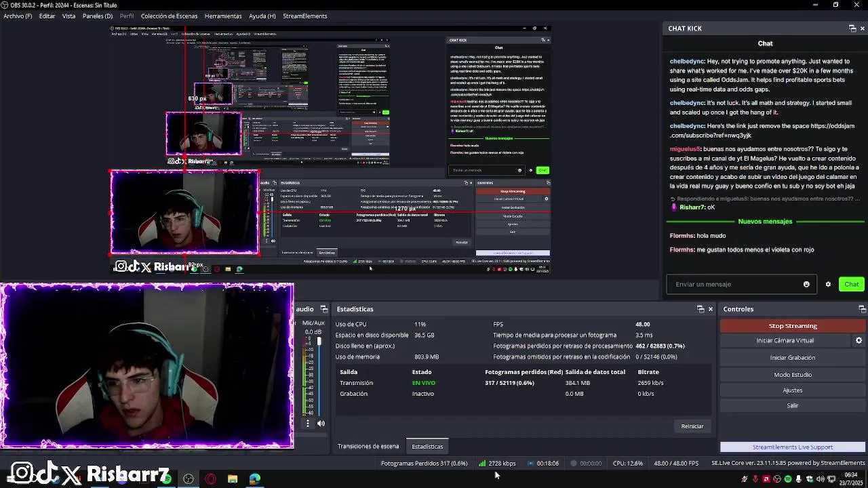Open the emoji picker in chat
Image resolution: width=868 pixels, height=488 pixels.
tap(806, 284)
